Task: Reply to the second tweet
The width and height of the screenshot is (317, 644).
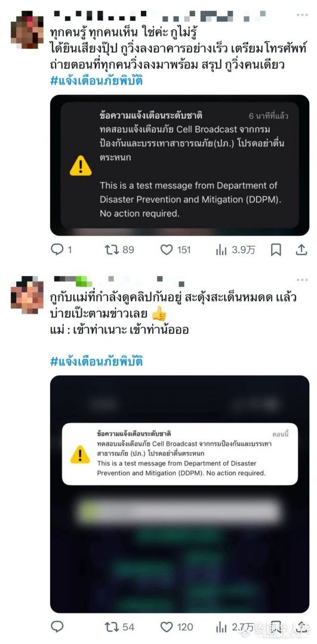Action: [57, 626]
